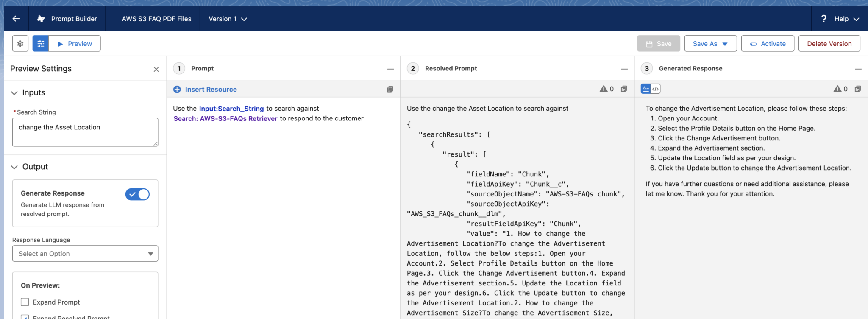This screenshot has width=868, height=319.
Task: Copy the Resolved Prompt contents
Action: click(x=624, y=89)
